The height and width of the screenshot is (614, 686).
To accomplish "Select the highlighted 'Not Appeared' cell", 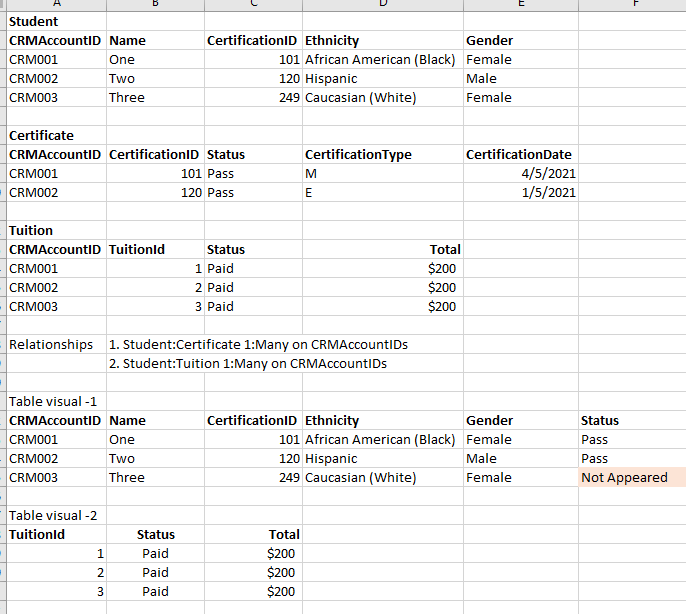I will point(632,477).
